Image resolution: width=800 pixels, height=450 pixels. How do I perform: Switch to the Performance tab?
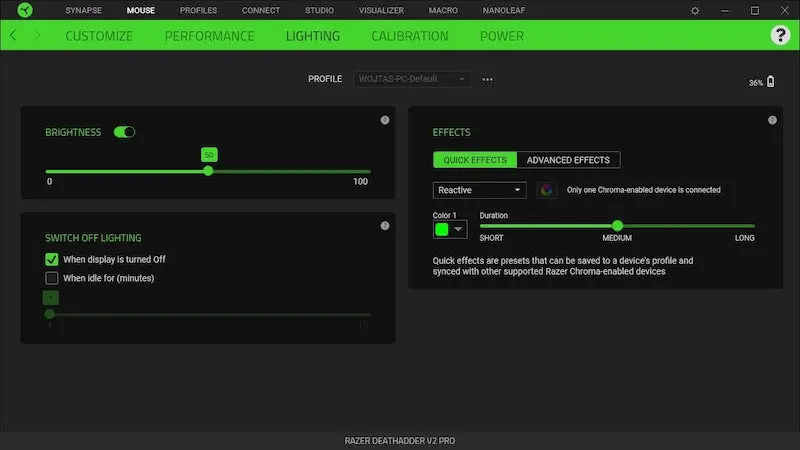click(209, 36)
